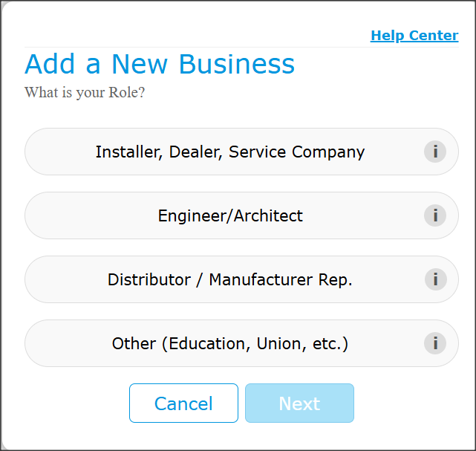Open the Help Center link
The width and height of the screenshot is (476, 451).
tap(414, 35)
